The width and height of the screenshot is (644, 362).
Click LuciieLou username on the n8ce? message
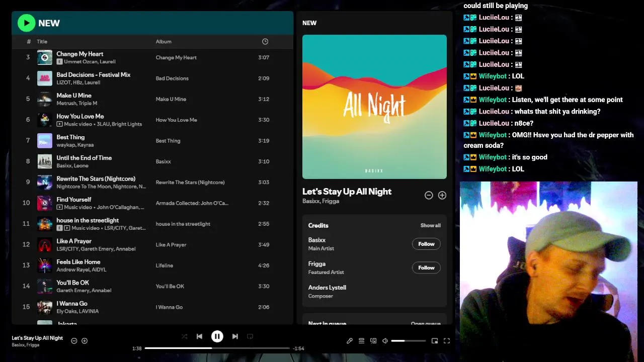coord(494,123)
